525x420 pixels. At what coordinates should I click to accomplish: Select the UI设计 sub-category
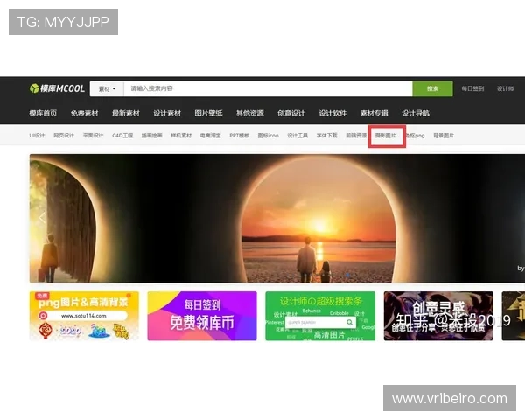[37, 136]
